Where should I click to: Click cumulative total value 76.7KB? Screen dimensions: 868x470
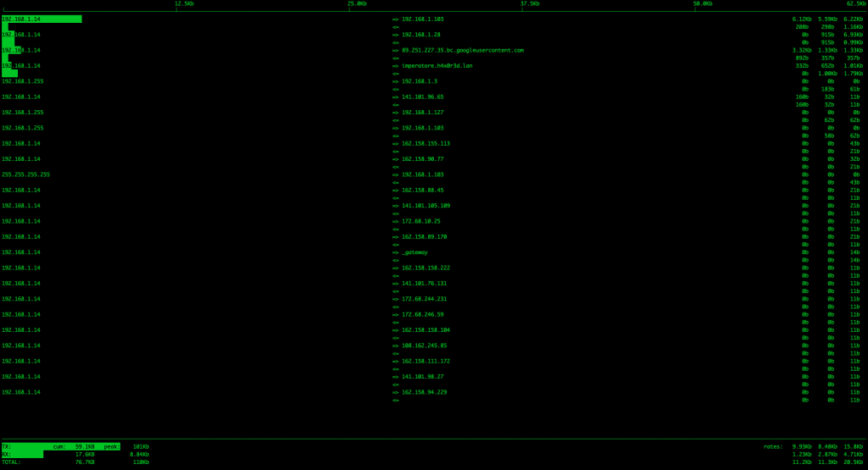pyautogui.click(x=85, y=462)
